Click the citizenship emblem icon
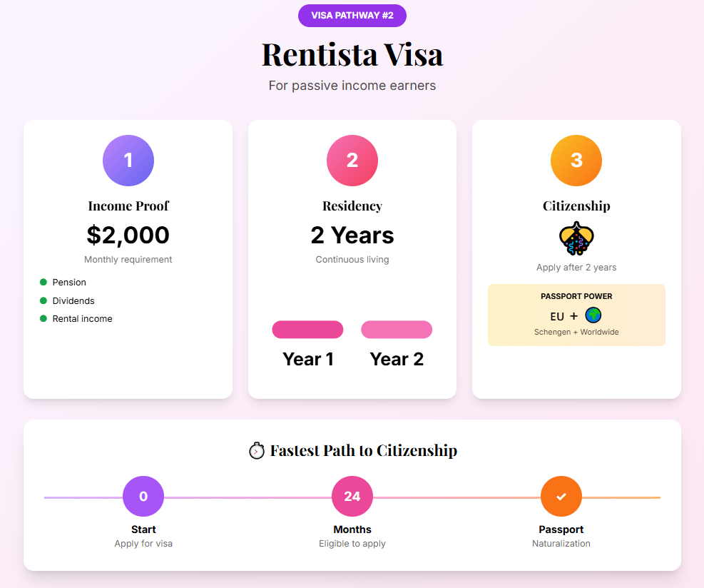The height and width of the screenshot is (588, 704). point(576,238)
